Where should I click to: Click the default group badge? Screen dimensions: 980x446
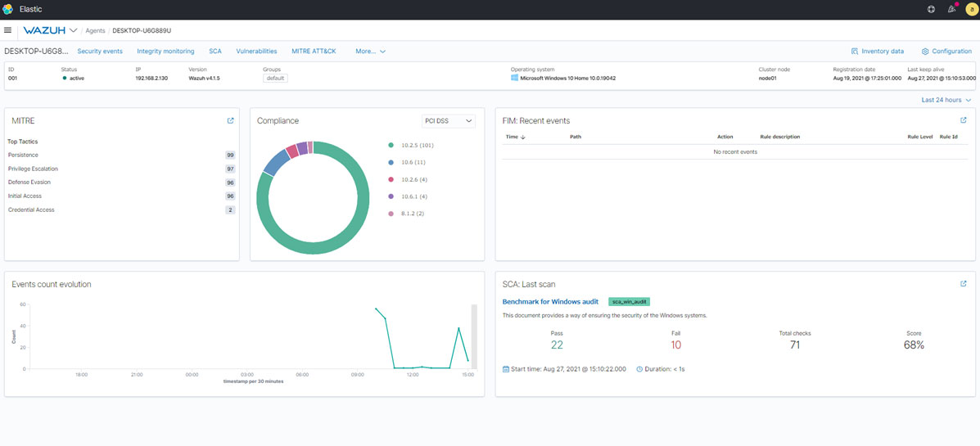click(275, 78)
